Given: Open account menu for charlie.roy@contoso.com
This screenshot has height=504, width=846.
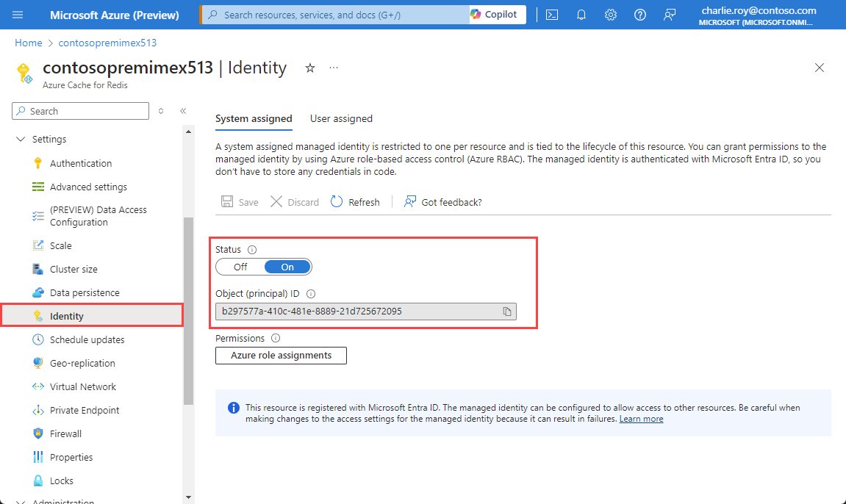Looking at the screenshot, I should click(758, 15).
